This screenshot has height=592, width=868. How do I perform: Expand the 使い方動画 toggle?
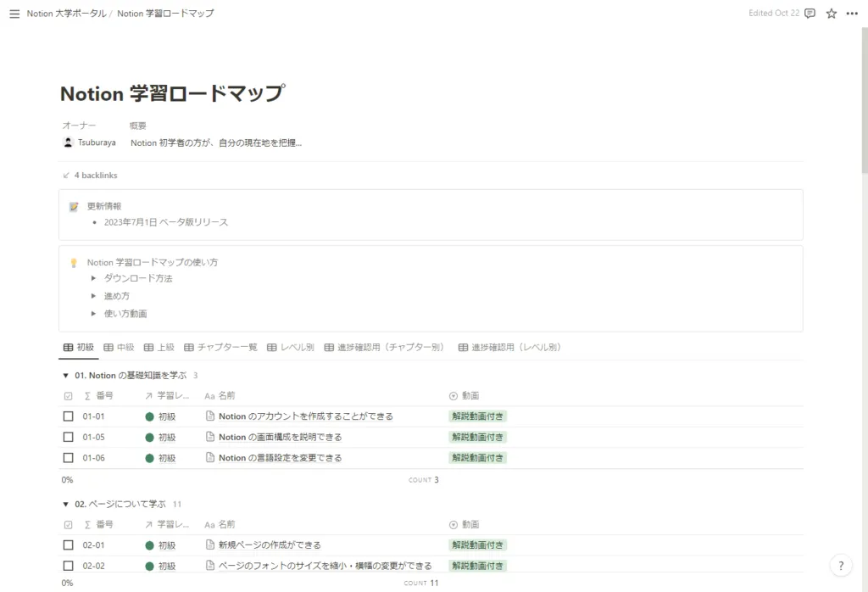click(93, 314)
